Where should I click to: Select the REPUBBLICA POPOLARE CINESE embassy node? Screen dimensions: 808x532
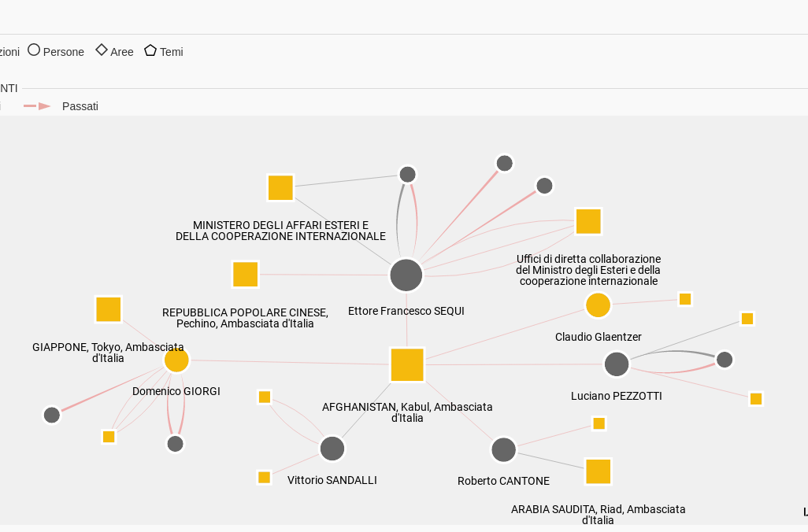(245, 274)
